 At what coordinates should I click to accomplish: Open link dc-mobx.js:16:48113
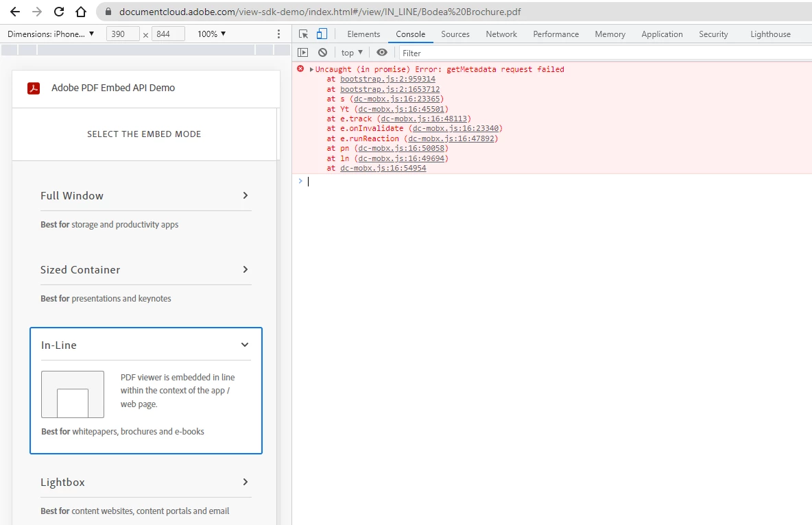click(424, 119)
